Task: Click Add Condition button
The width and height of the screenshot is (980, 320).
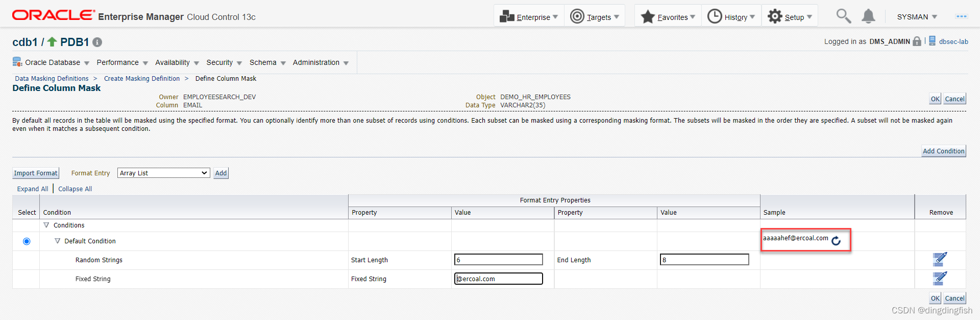Action: point(944,151)
